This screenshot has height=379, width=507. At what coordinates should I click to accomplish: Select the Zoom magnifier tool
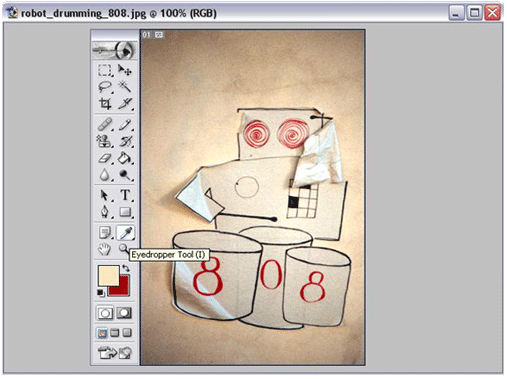click(x=123, y=248)
